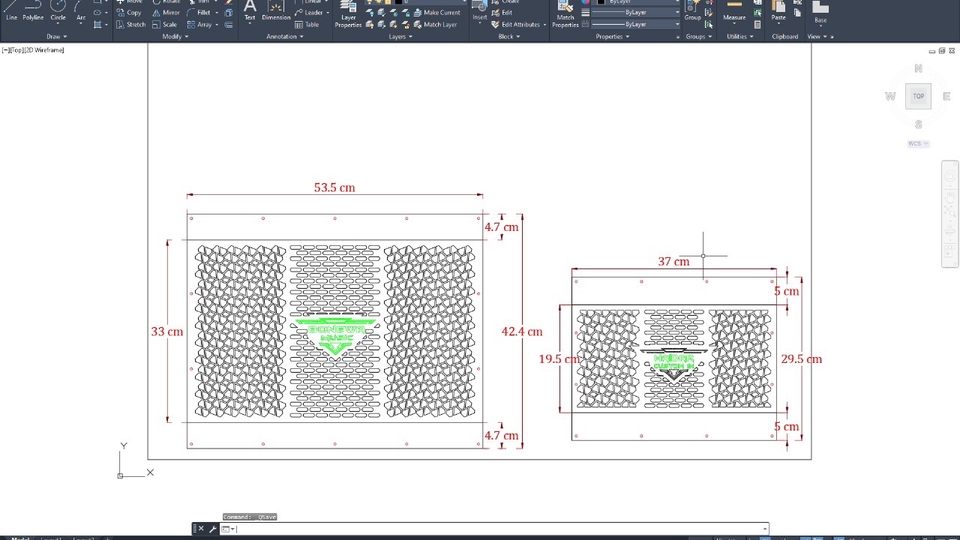This screenshot has height=540, width=960.
Task: Select the 19.5 cm dimension text
Action: click(559, 359)
